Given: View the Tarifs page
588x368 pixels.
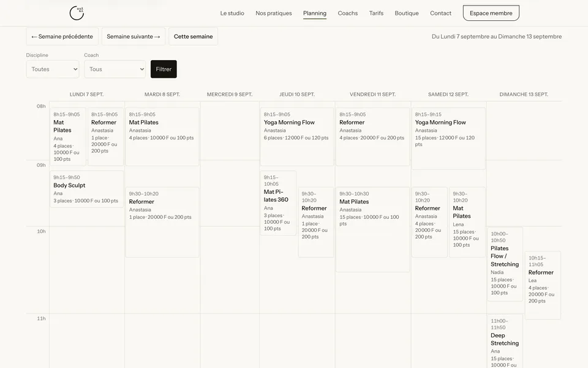Looking at the screenshot, I should tap(376, 13).
